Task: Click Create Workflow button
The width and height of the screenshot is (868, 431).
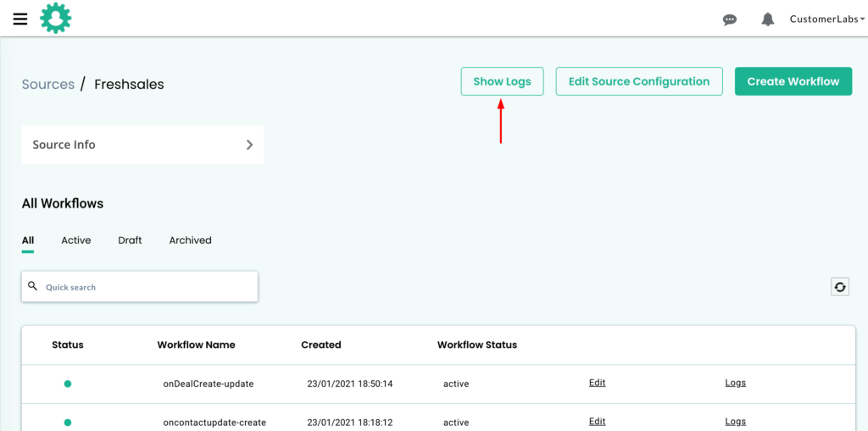Action: [x=793, y=81]
